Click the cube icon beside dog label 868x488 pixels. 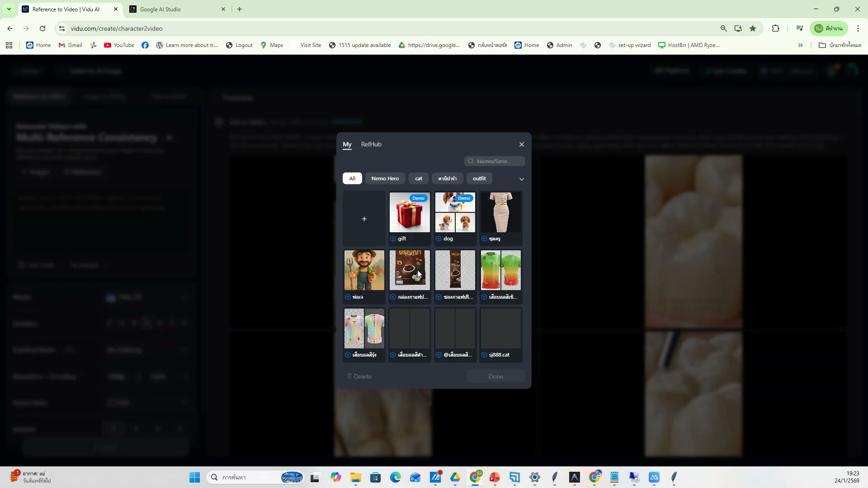pos(439,239)
